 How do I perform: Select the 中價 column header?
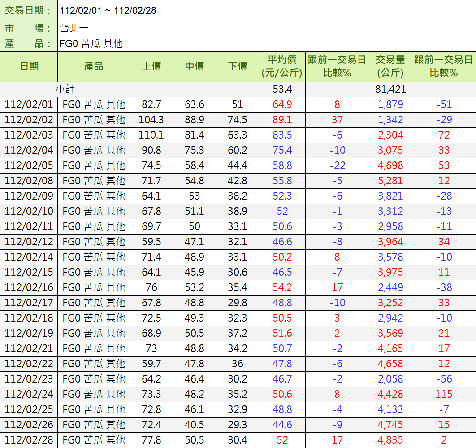click(194, 66)
